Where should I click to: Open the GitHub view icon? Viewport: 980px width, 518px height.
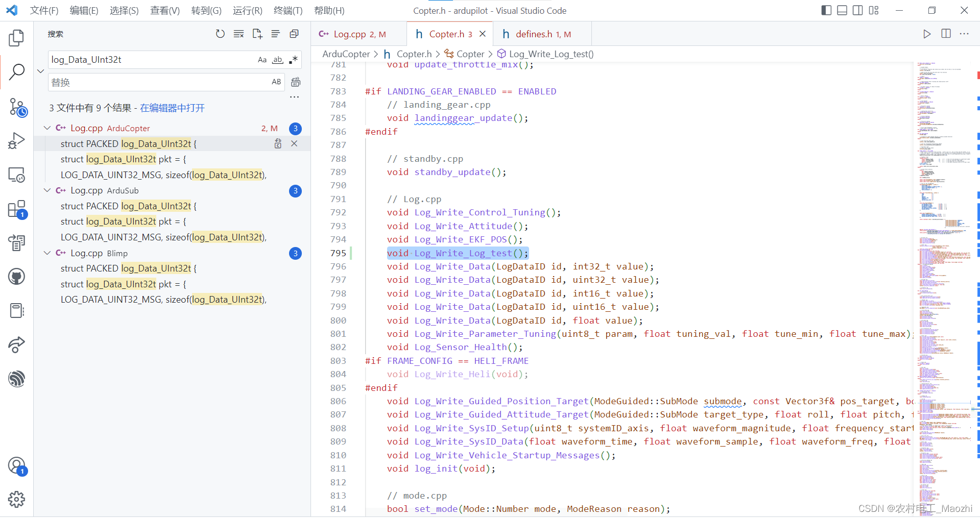[16, 277]
